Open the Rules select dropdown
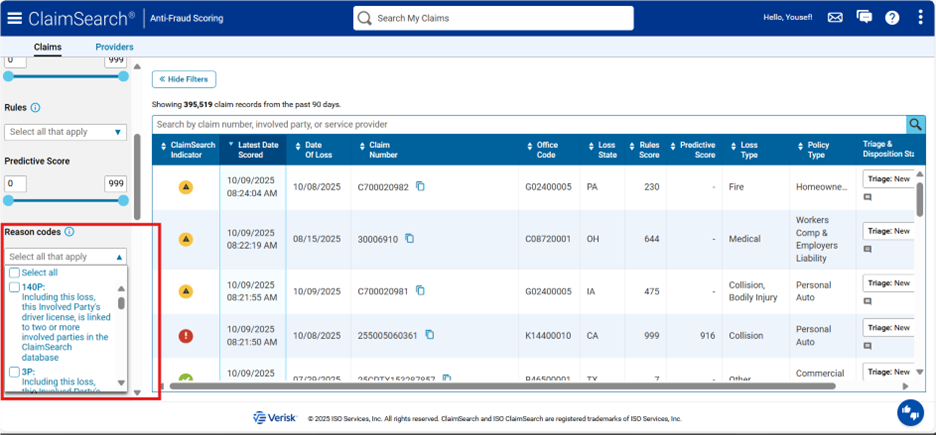Viewport: 936px width, 435px height. 66,132
